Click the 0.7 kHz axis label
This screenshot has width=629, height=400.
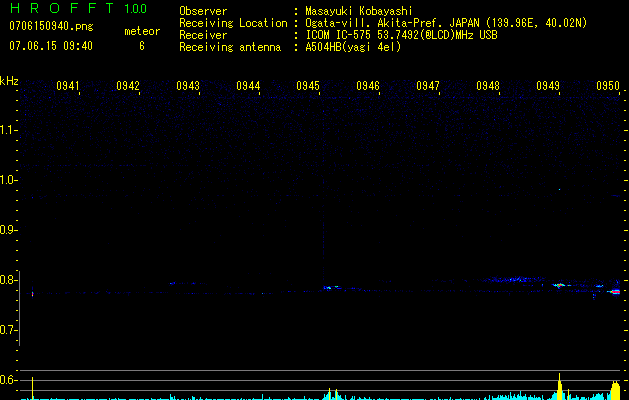coord(8,330)
